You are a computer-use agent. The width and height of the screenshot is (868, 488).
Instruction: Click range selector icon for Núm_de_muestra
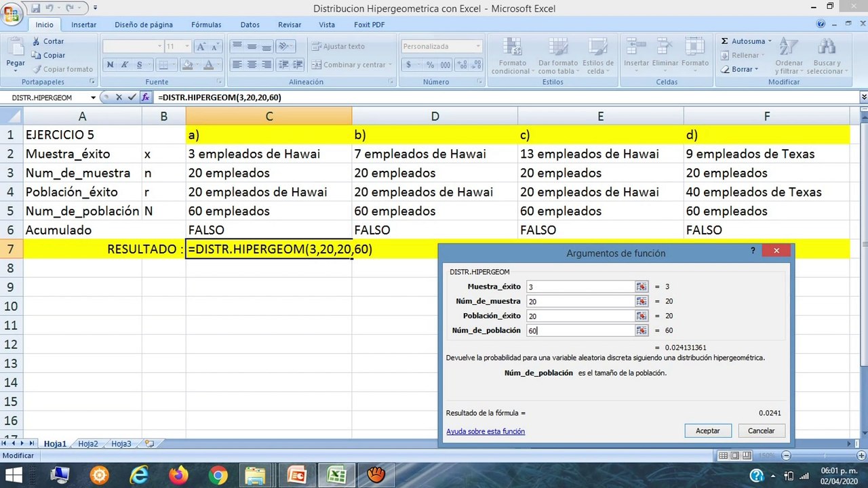click(642, 301)
